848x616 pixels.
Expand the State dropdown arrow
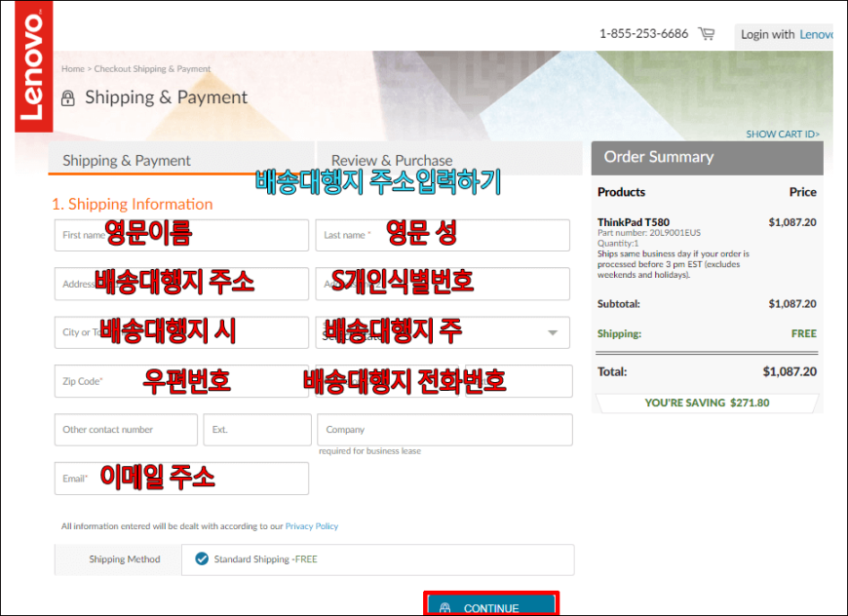pos(552,332)
